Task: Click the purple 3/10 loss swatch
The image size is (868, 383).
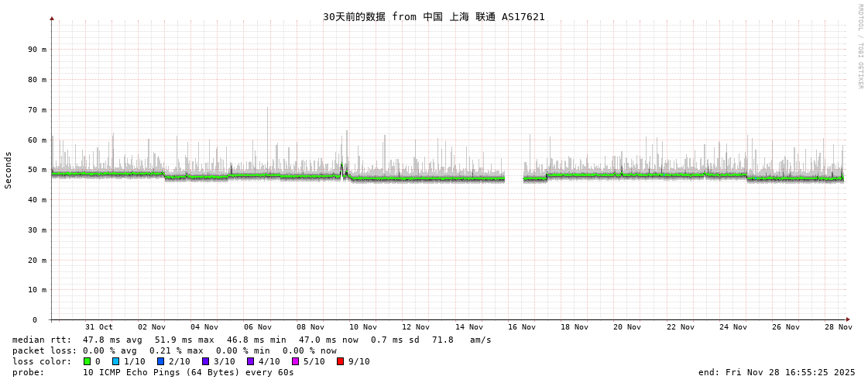Action: coord(205,361)
